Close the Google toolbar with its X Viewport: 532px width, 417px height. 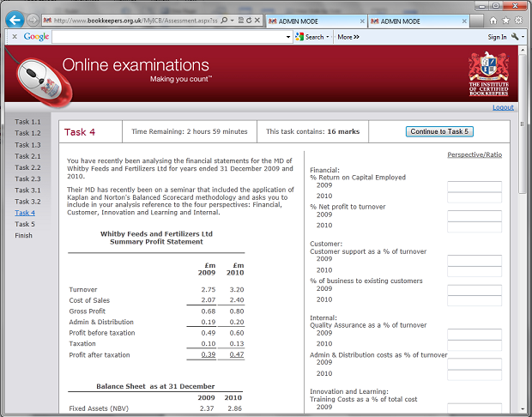tap(15, 37)
